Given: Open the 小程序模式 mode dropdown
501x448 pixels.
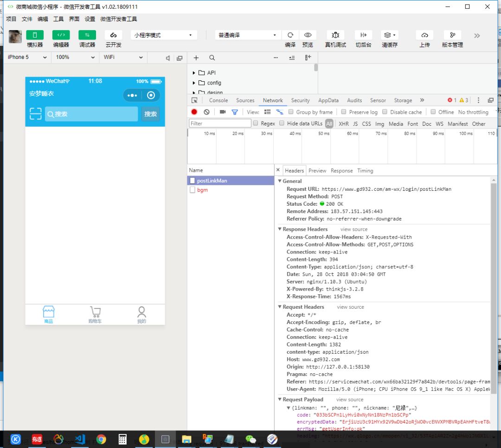Looking at the screenshot, I should (164, 35).
